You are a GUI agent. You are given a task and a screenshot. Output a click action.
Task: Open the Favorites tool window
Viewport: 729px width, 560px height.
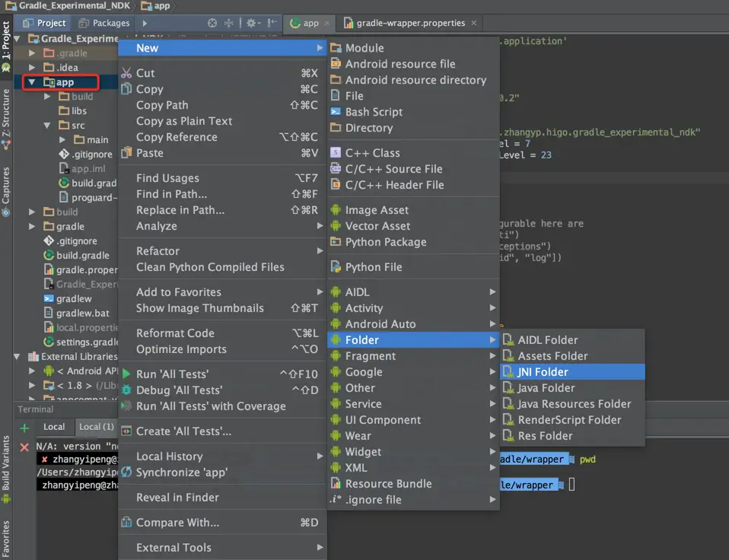point(6,539)
